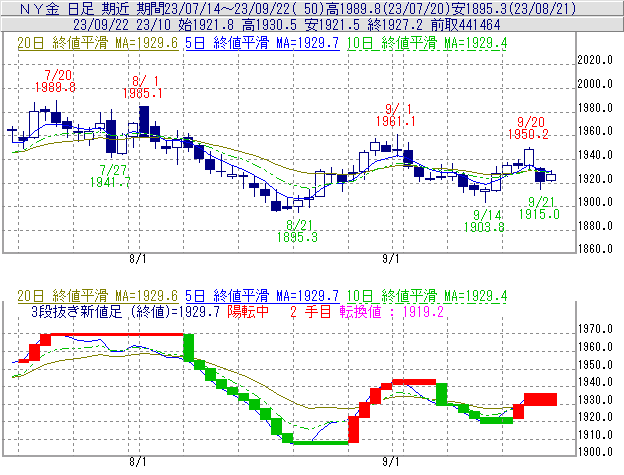This screenshot has height=475, width=624.
Task: Click the 8/1 date on lower chart axis
Action: [138, 461]
